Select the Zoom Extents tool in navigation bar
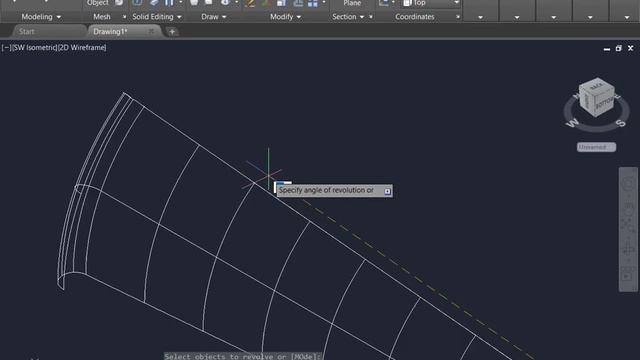The image size is (640, 360). [x=628, y=224]
